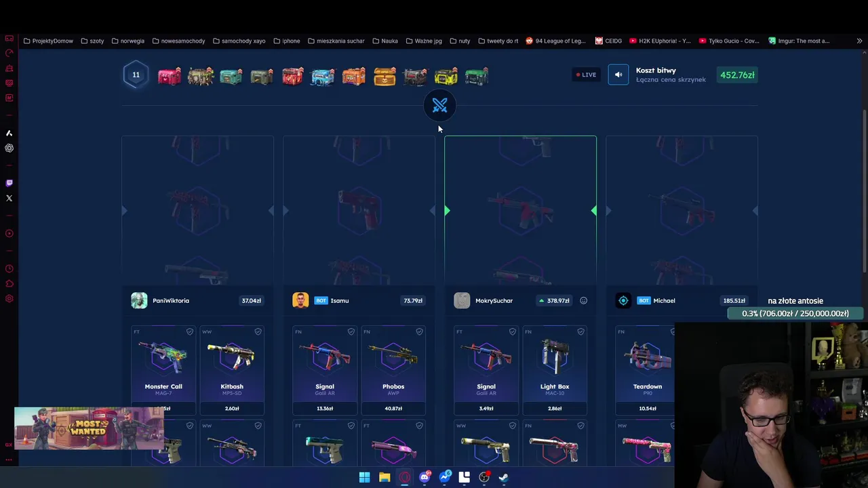
Task: Open the Phobos AWP skin card
Action: point(393,370)
